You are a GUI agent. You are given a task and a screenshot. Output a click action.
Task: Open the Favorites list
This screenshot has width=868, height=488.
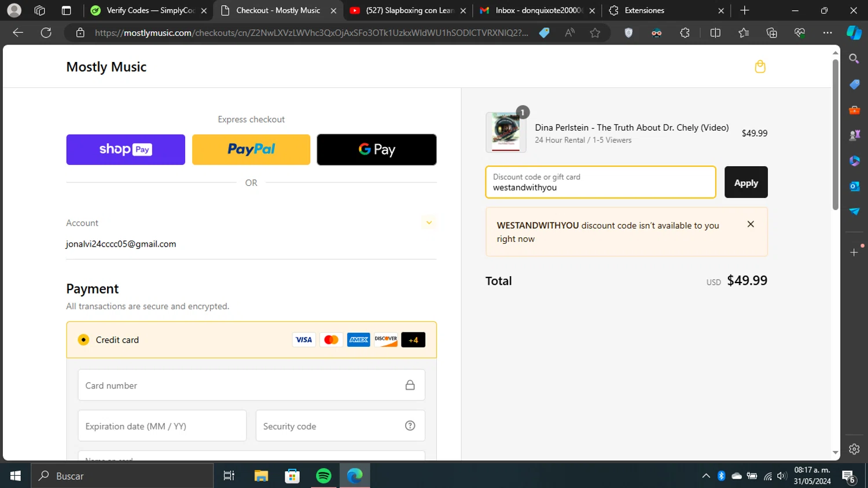744,33
